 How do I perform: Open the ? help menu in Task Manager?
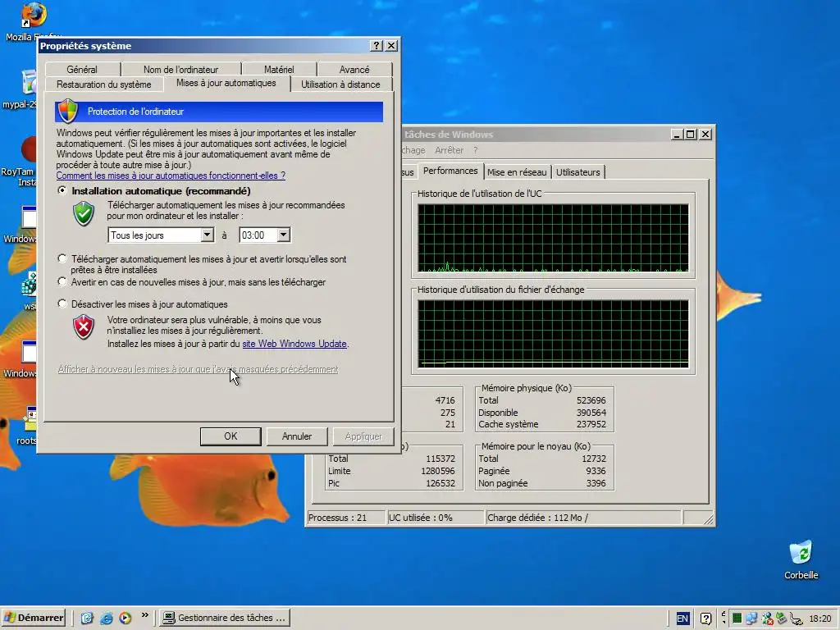pos(475,151)
